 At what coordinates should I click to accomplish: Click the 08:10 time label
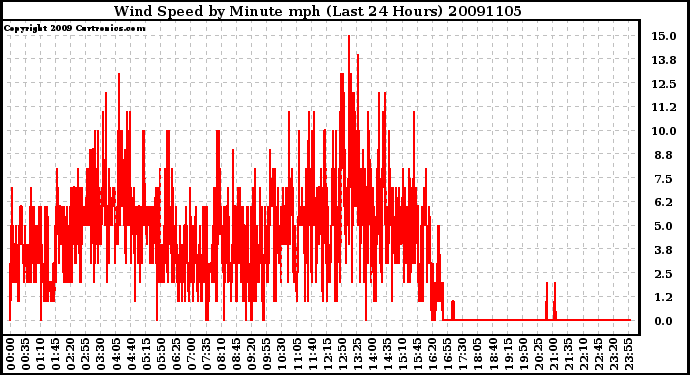[x=221, y=354]
